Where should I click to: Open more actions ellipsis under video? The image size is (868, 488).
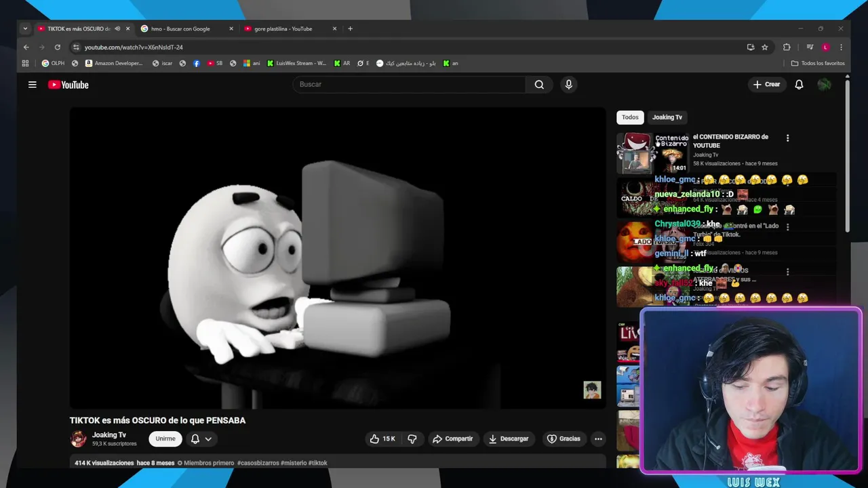[x=598, y=439]
